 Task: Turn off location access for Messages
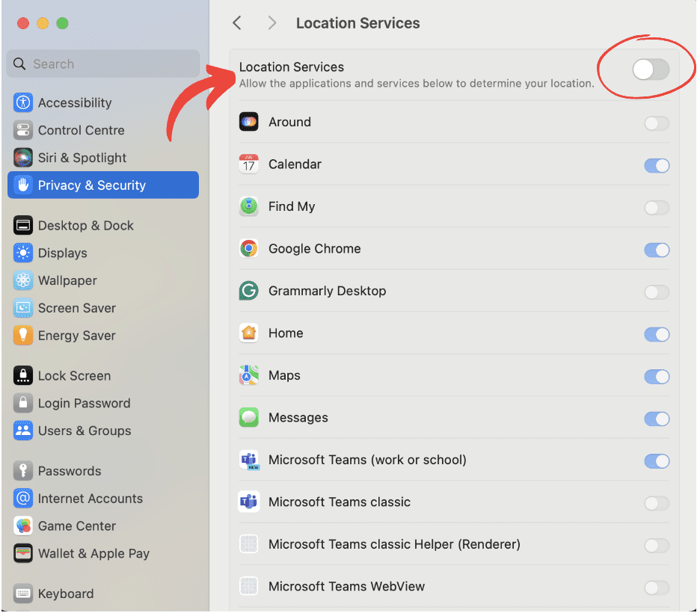click(657, 419)
